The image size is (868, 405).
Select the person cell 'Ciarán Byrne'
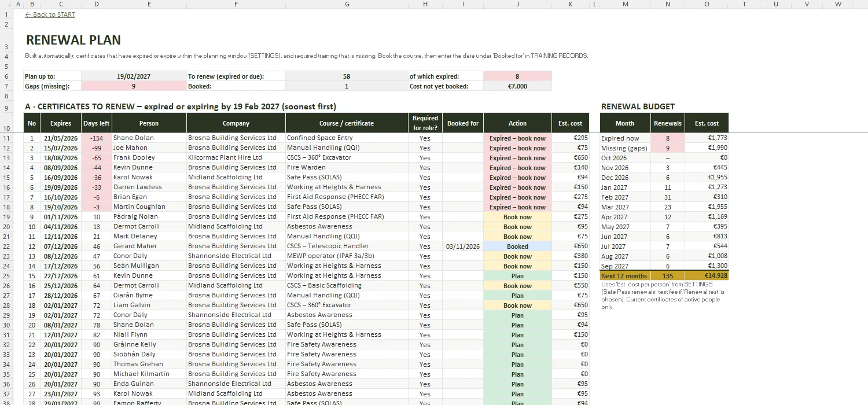click(x=149, y=295)
